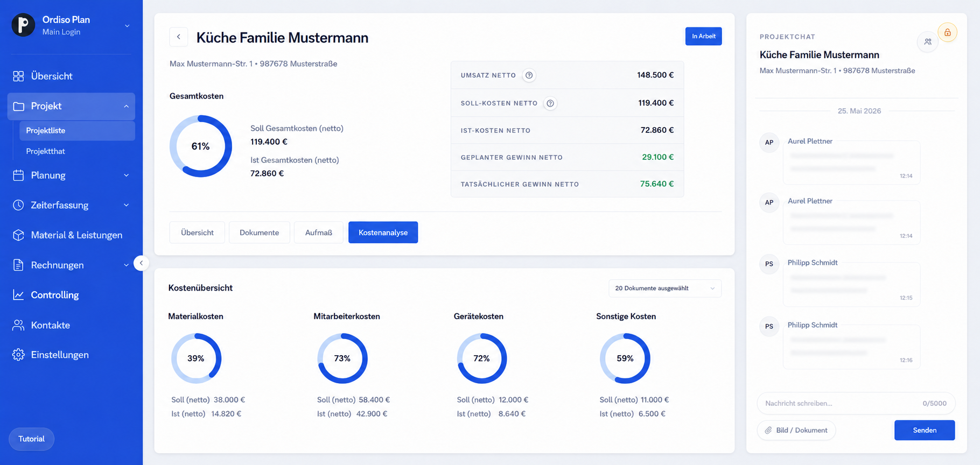Click the back arrow next to project title

(179, 37)
